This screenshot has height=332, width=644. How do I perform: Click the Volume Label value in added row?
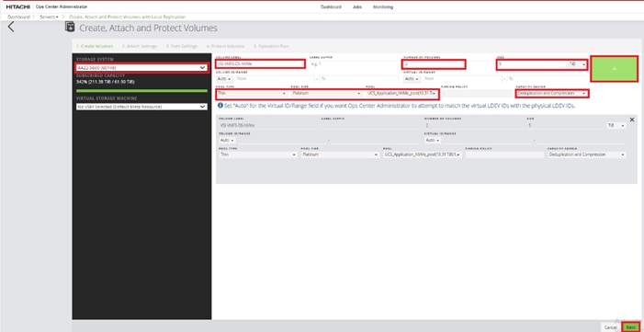click(x=236, y=125)
